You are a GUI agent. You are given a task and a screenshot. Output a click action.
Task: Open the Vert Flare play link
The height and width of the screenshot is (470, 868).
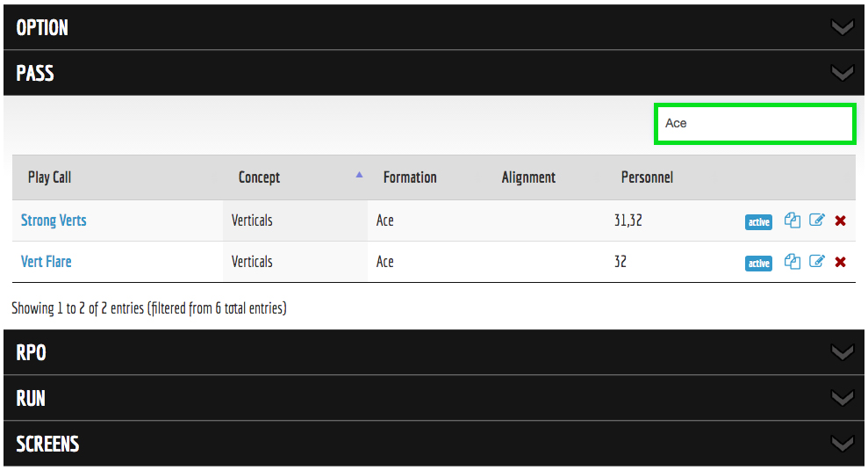47,262
